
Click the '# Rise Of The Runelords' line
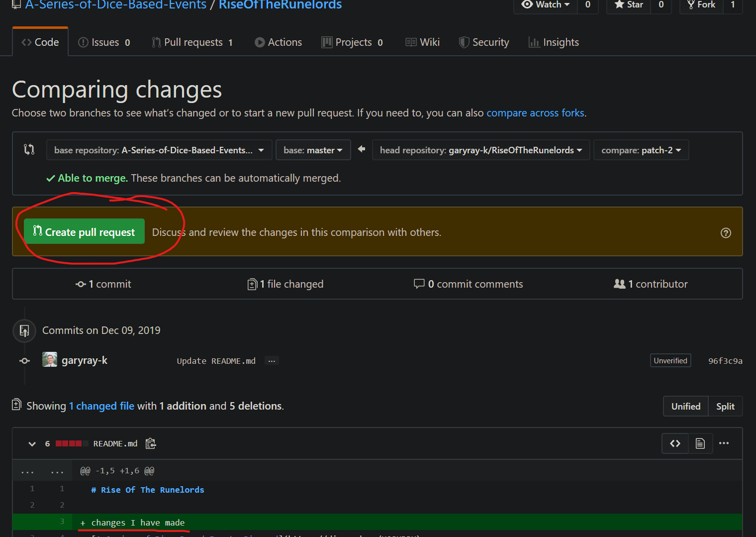147,490
